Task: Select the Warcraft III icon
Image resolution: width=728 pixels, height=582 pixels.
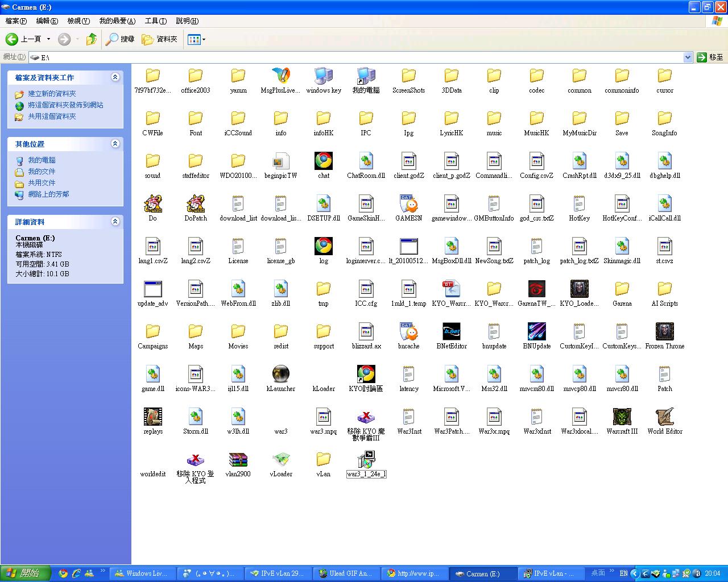Action: point(622,417)
